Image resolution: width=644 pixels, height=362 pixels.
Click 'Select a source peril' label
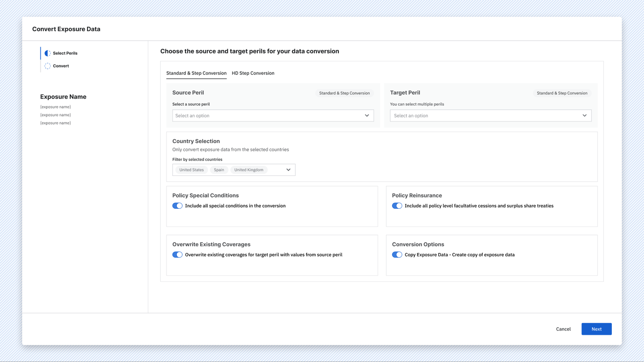tap(191, 104)
